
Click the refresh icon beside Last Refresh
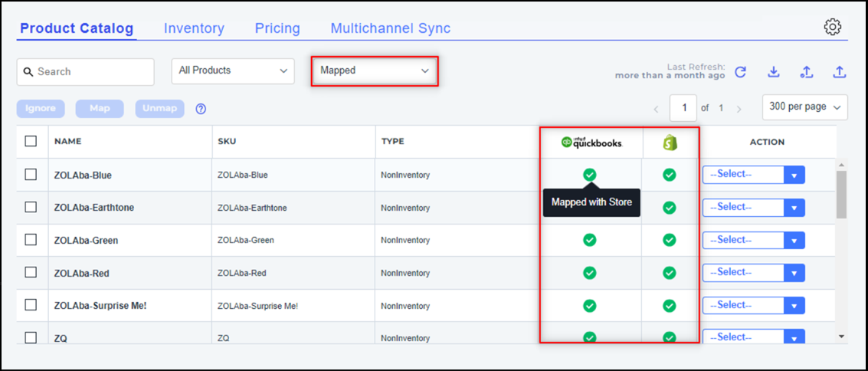[x=740, y=72]
